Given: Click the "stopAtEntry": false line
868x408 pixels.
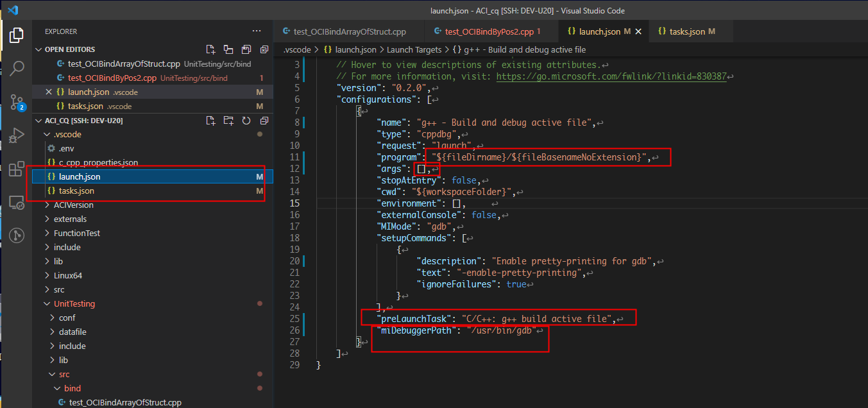Looking at the screenshot, I should pos(430,180).
